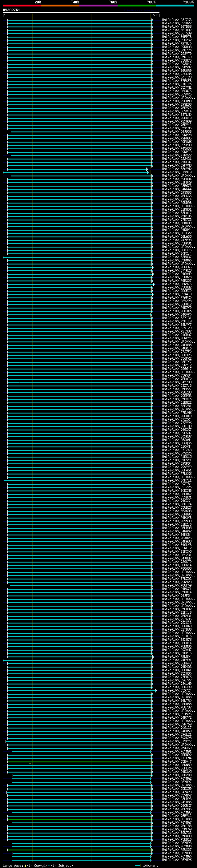Select the UniRef100_B8LYV7 label
Viewport: 197px width, 868px height.
tap(177, 325)
